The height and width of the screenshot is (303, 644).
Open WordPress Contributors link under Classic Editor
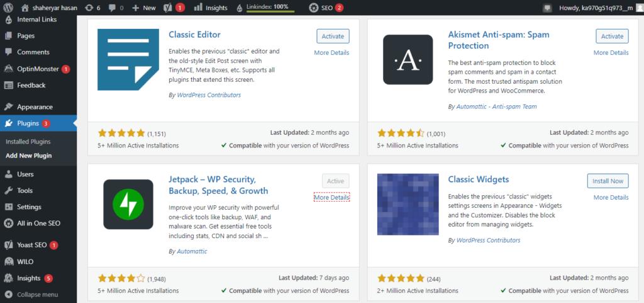[209, 95]
